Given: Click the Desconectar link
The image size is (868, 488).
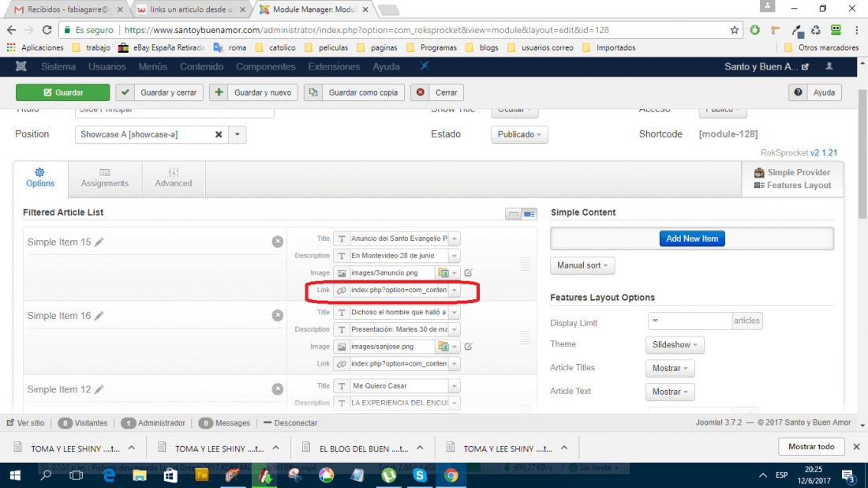Looking at the screenshot, I should point(290,422).
